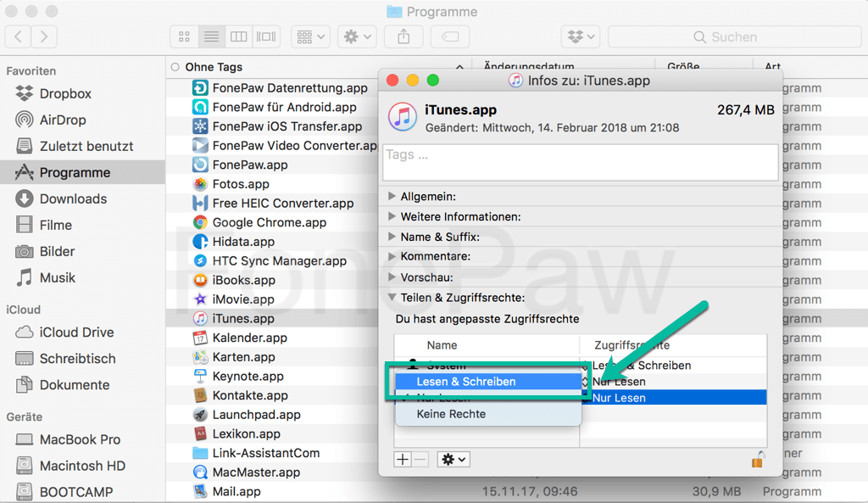Viewport: 868px width, 503px height.
Task: Click the iMovie.app icon
Action: (200, 299)
